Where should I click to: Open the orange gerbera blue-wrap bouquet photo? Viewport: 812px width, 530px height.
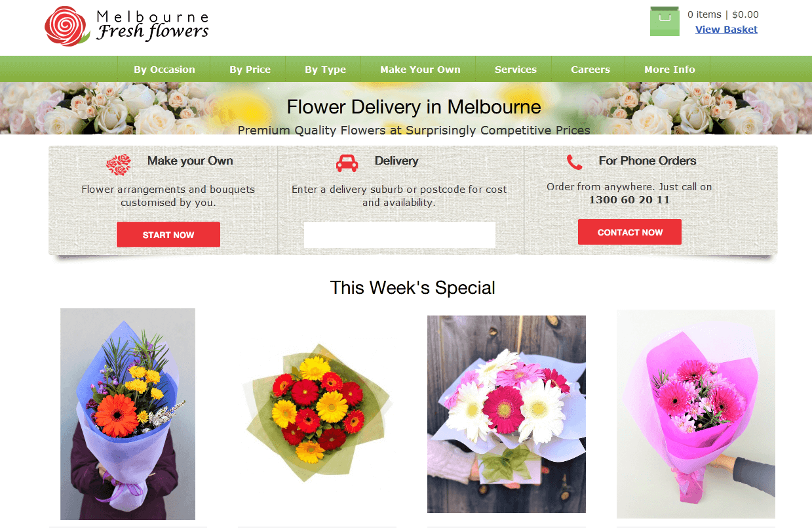tap(128, 414)
